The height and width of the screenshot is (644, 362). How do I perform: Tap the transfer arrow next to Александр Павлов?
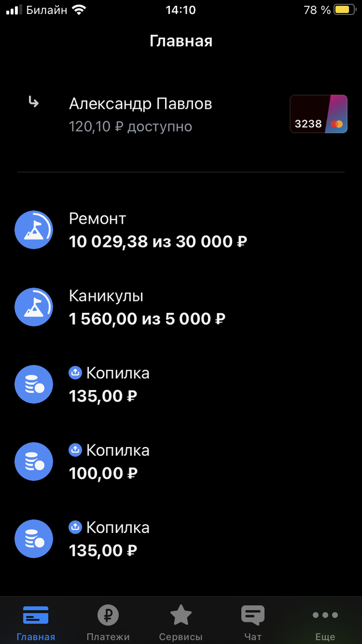[x=33, y=103]
